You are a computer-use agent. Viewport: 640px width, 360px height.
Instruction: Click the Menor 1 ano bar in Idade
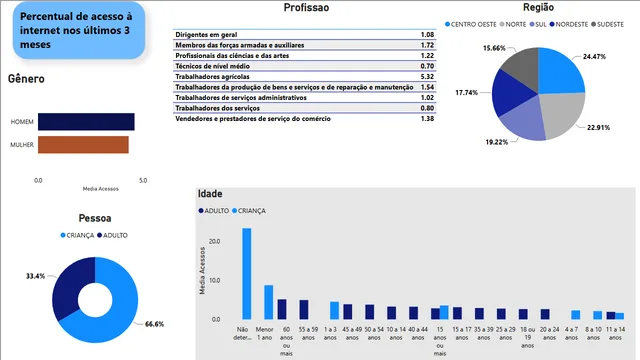point(269,302)
